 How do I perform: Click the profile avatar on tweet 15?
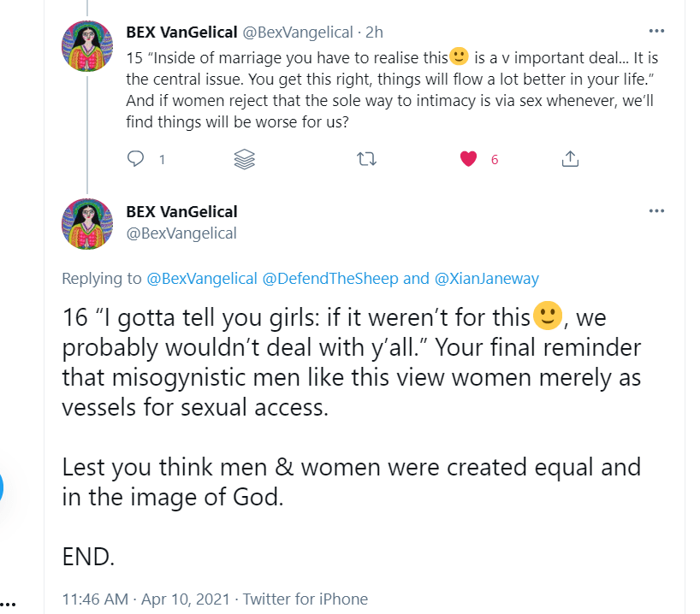(88, 45)
